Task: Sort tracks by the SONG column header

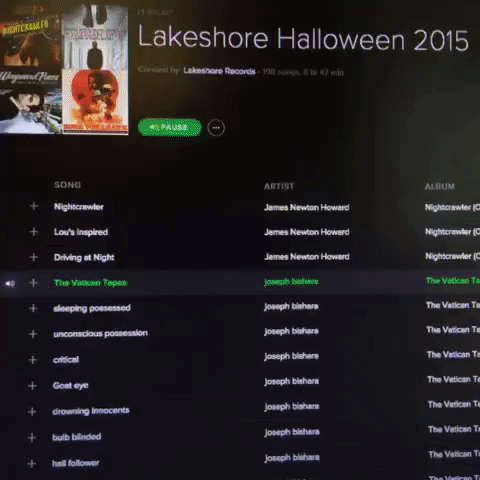Action: click(x=67, y=185)
